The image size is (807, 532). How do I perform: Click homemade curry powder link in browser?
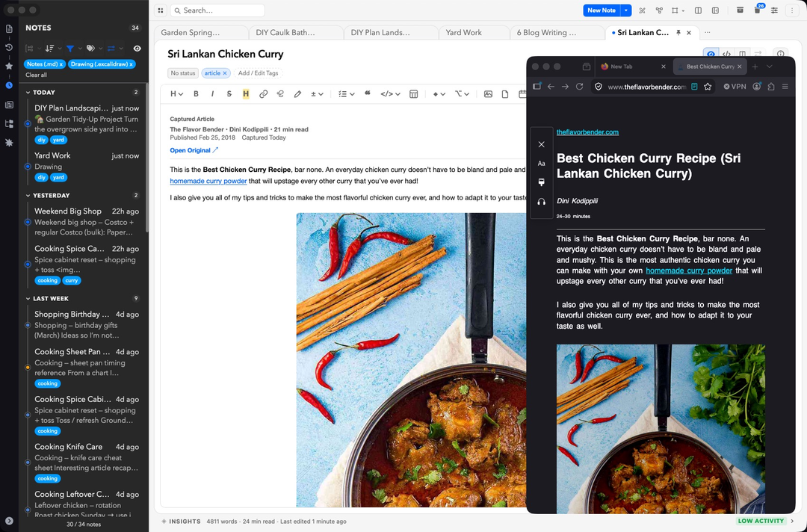pyautogui.click(x=689, y=270)
